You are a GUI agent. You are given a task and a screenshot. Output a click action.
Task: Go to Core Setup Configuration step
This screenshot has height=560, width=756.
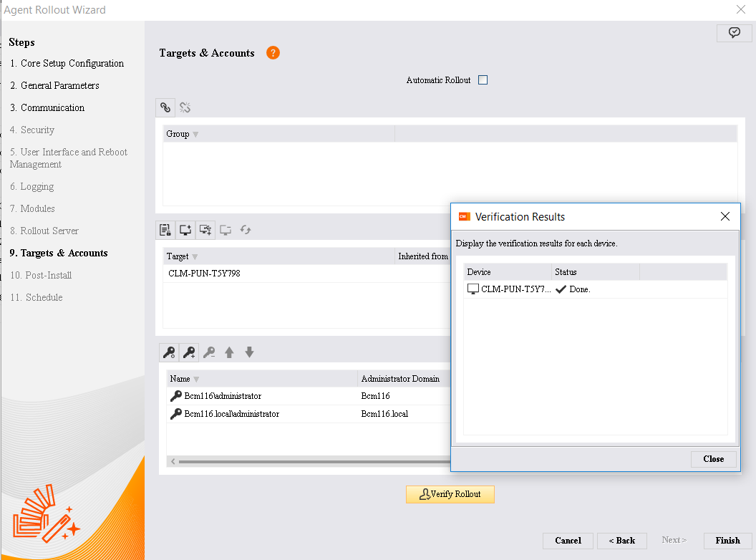coord(72,63)
